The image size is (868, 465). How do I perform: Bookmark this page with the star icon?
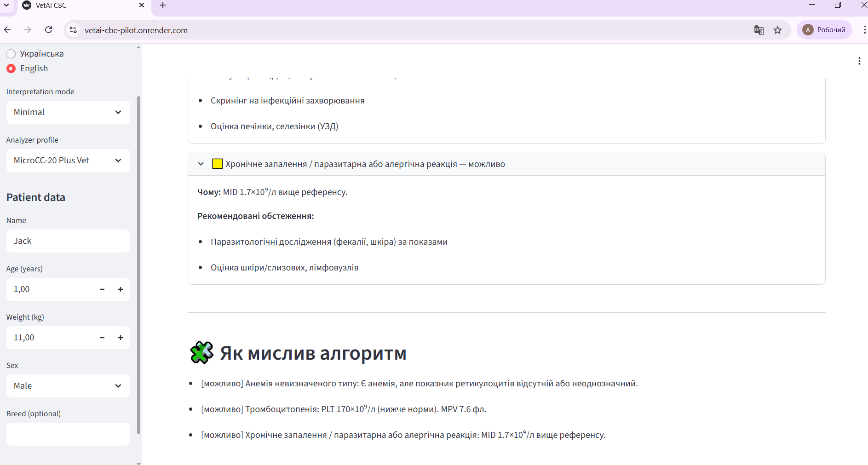coord(777,30)
